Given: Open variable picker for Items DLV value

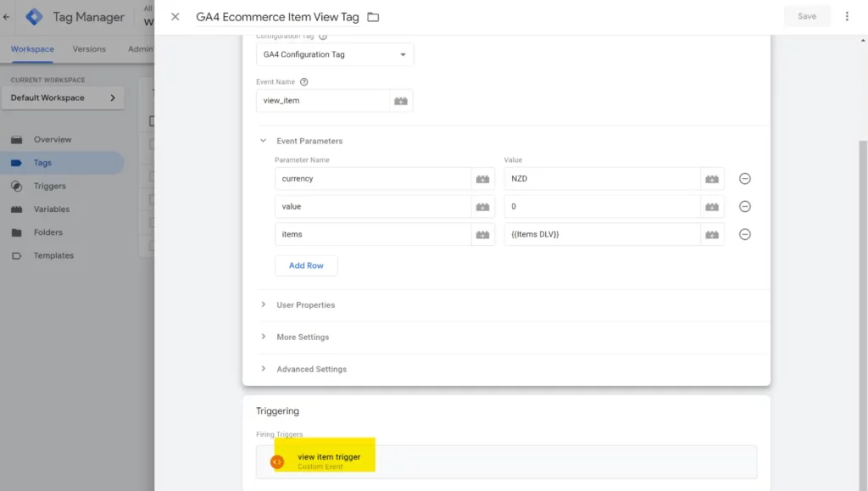Looking at the screenshot, I should (712, 234).
